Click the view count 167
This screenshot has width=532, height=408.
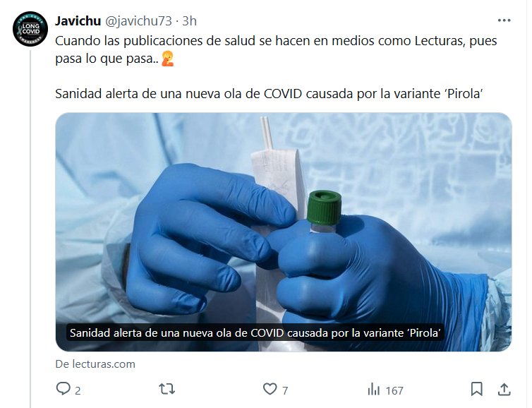point(394,390)
